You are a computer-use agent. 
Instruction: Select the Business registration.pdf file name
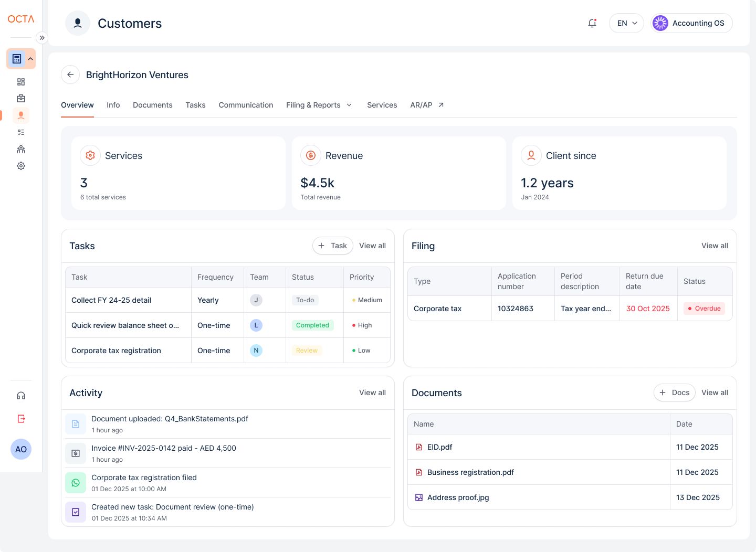(x=470, y=472)
